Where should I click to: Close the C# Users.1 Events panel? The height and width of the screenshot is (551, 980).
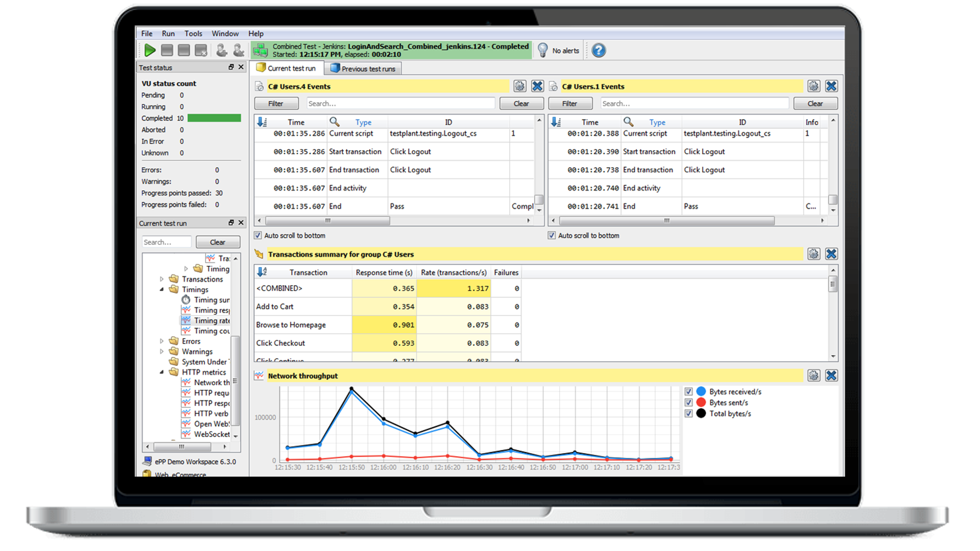831,86
